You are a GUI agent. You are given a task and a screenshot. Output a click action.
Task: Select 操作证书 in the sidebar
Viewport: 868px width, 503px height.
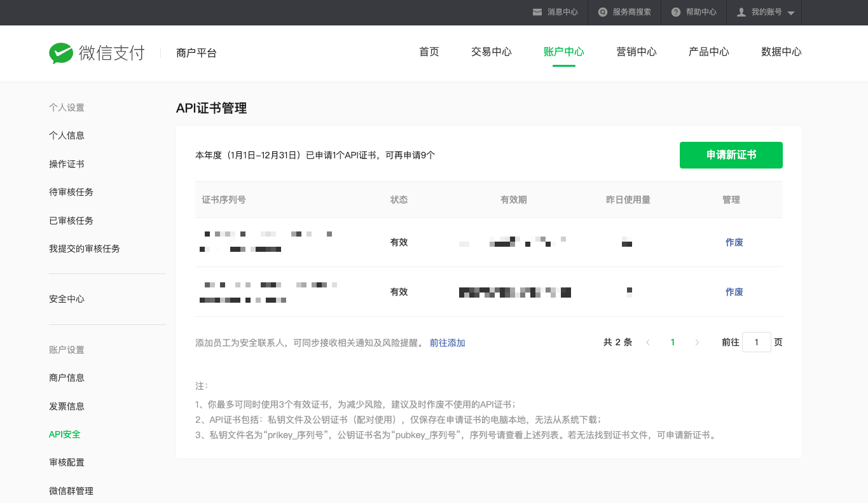click(x=67, y=164)
